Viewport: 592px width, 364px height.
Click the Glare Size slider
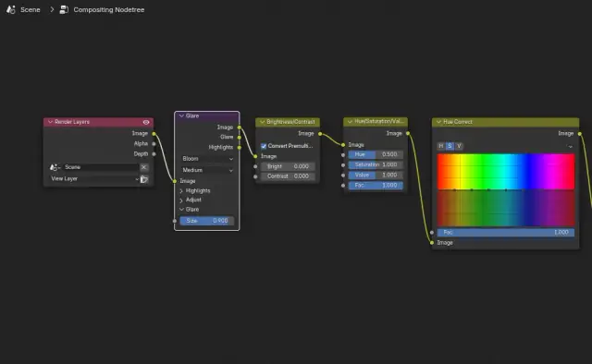point(207,221)
